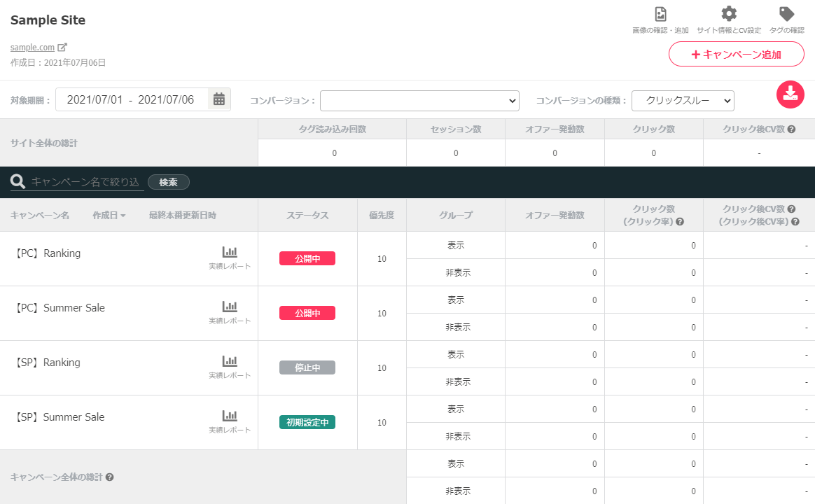Open performance report for 【SP】Ranking

[230, 361]
